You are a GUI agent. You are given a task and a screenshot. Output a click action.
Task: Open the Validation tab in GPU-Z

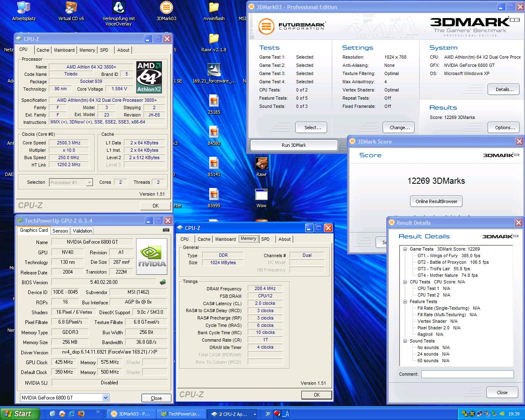pyautogui.click(x=82, y=231)
